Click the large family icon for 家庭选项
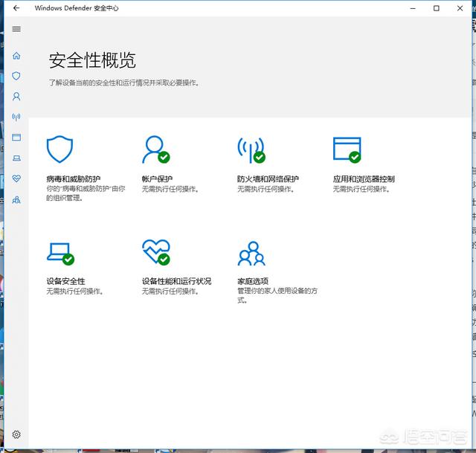The image size is (476, 453). 251,254
